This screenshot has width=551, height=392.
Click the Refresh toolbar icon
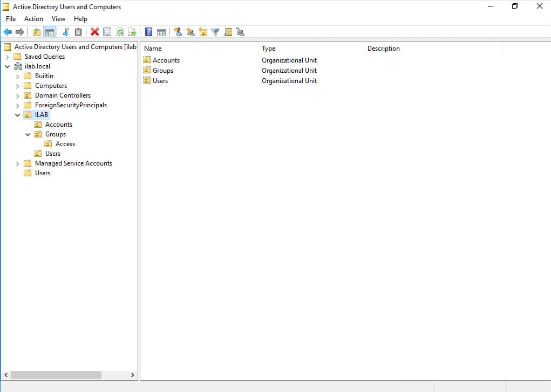(120, 32)
